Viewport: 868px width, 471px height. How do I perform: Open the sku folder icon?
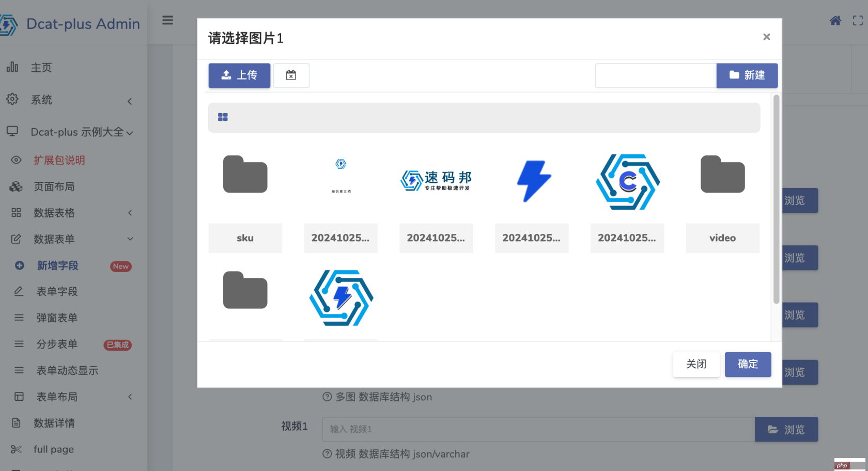click(245, 174)
